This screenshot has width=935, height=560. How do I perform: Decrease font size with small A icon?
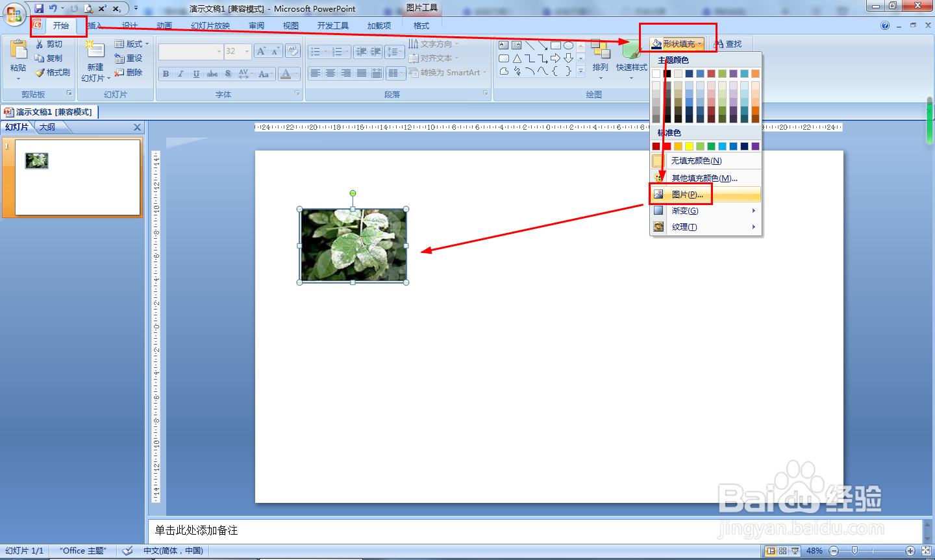275,51
